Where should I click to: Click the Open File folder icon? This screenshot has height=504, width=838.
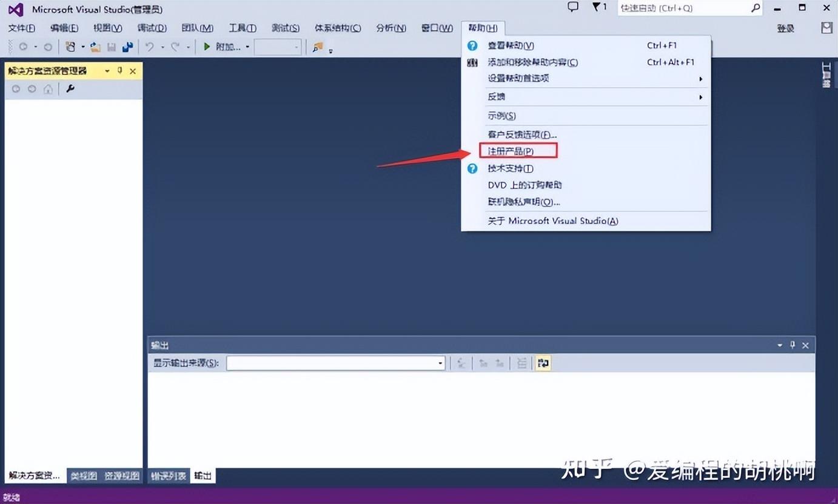pyautogui.click(x=95, y=47)
